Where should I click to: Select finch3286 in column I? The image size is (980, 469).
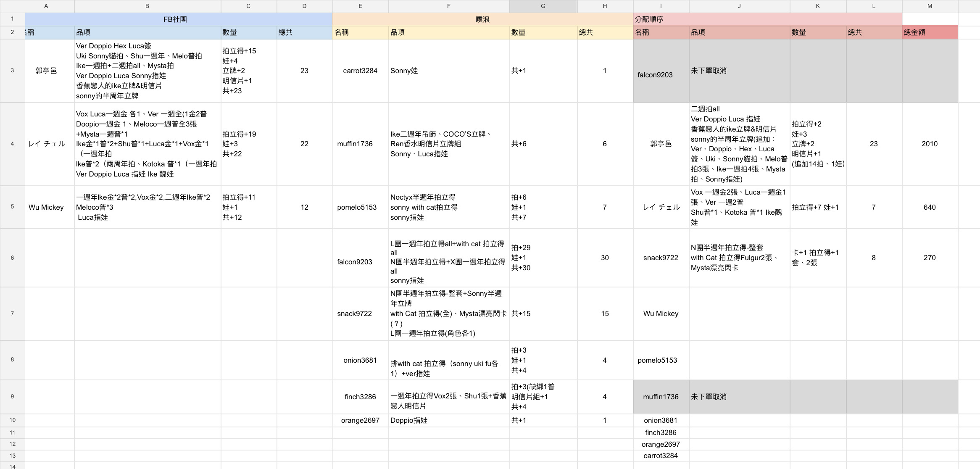pos(661,432)
